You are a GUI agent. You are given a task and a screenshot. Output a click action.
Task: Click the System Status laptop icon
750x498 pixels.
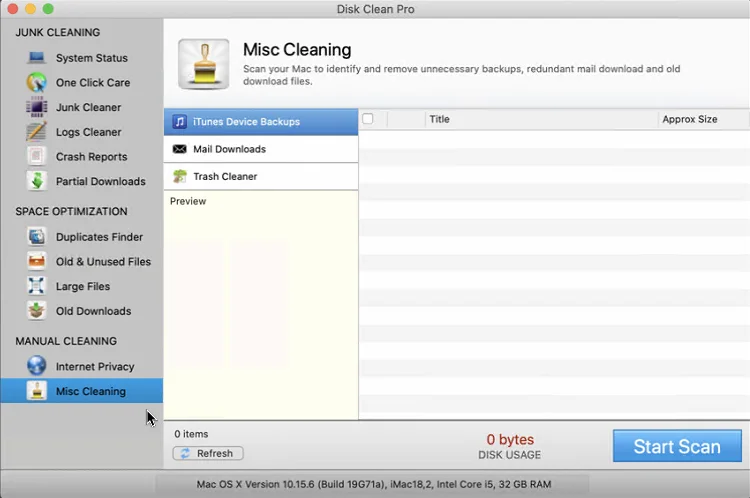36,58
